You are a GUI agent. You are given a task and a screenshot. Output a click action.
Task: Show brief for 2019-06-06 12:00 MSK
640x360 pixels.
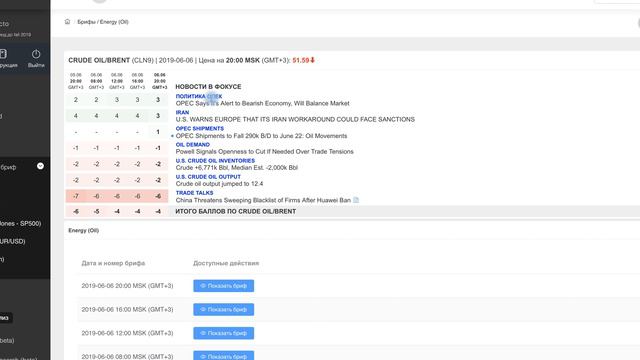point(224,333)
